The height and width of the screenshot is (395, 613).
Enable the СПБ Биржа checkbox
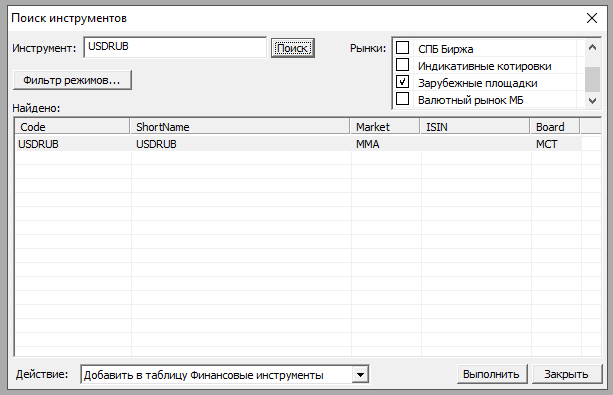click(x=403, y=48)
